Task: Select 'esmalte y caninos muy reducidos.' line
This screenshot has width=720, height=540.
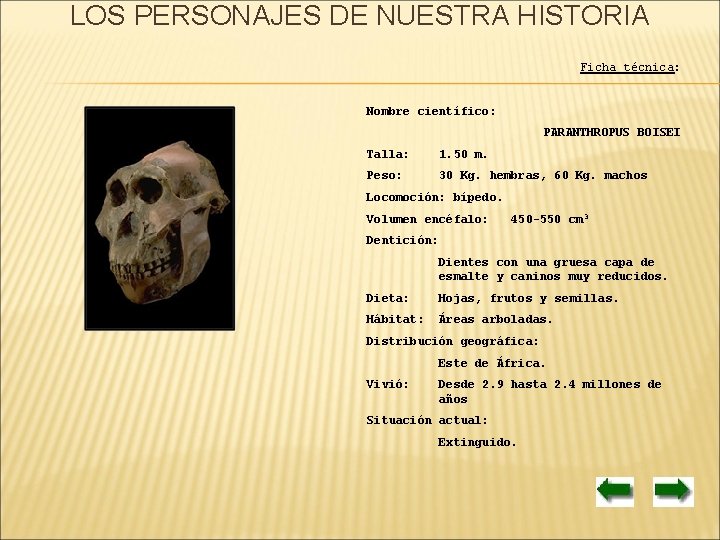Action: pos(552,276)
